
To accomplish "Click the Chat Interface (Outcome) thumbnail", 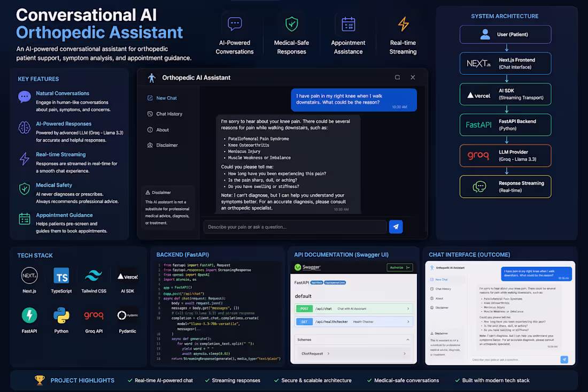I will [500, 313].
